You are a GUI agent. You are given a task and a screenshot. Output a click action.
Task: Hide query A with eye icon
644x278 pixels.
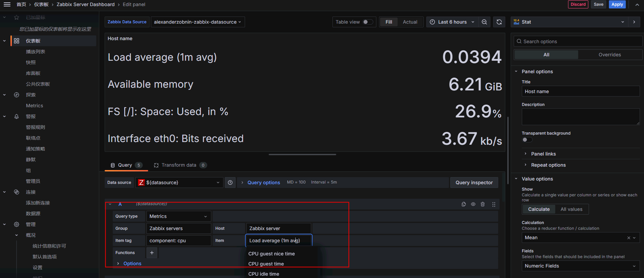pyautogui.click(x=473, y=204)
